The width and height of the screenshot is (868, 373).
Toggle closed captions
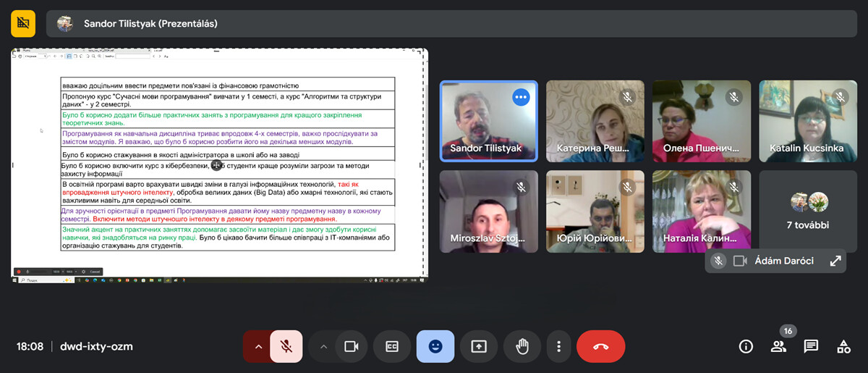coord(391,346)
